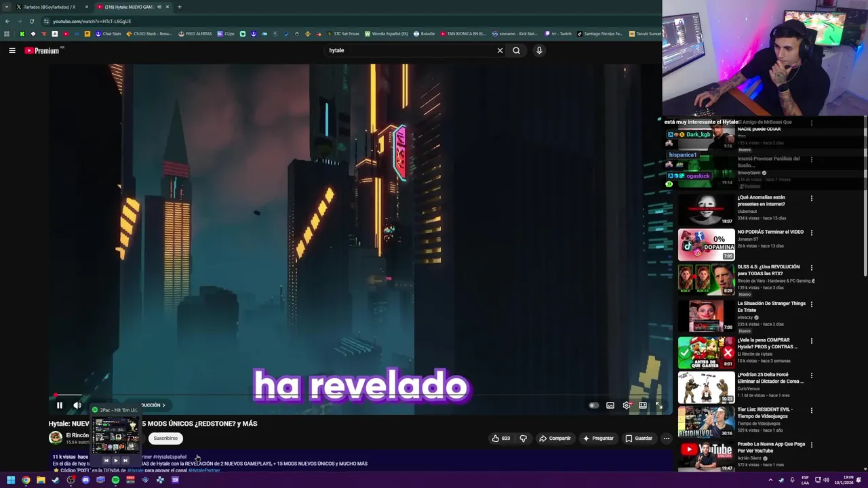Reload the page with refresh icon
The height and width of the screenshot is (488, 868).
[x=31, y=21]
